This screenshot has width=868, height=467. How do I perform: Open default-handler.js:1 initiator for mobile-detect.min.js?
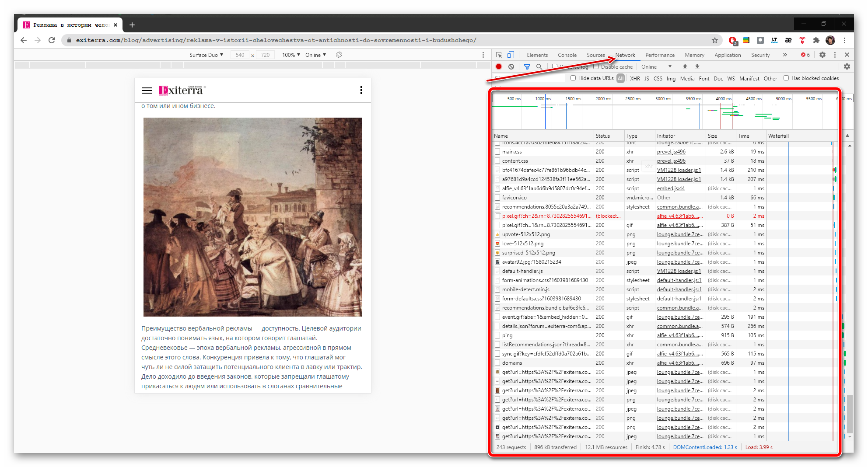pos(679,289)
